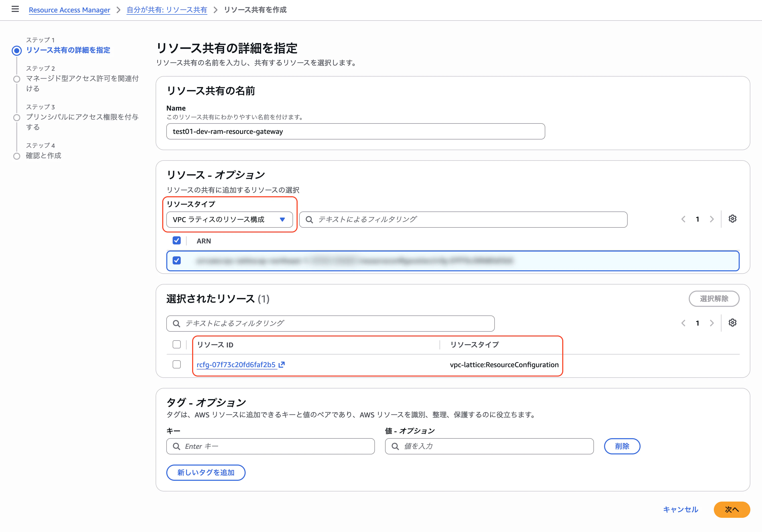The width and height of the screenshot is (762, 532).
Task: Click the vpc-lattice:ResourceConfiguration cell
Action: click(x=504, y=365)
